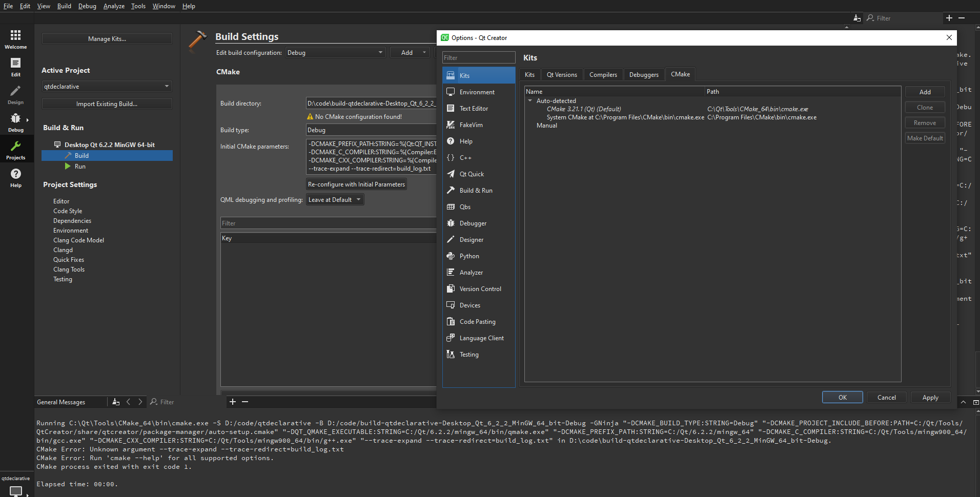
Task: Switch to Edit mode
Action: click(16, 67)
